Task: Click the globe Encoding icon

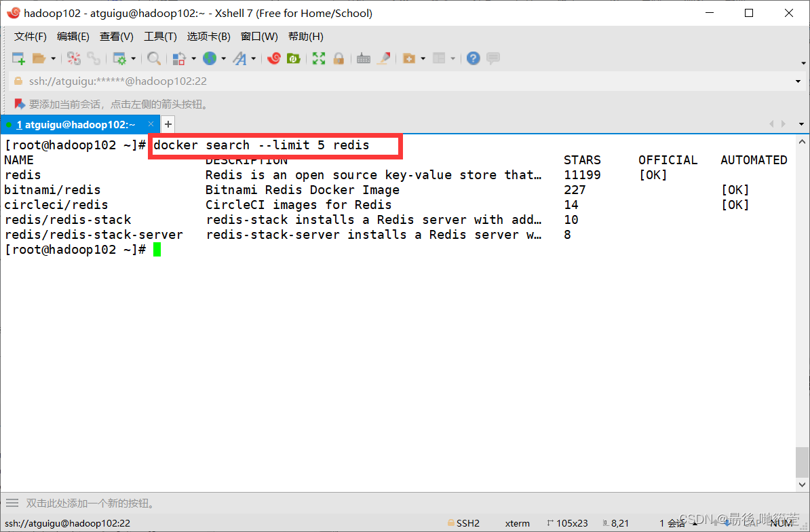Action: pyautogui.click(x=210, y=58)
